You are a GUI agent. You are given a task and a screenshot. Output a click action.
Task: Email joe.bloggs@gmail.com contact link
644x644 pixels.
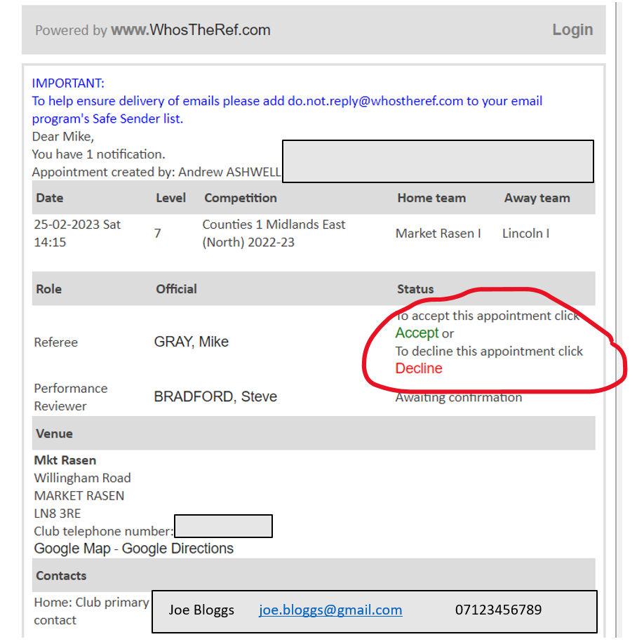[330, 610]
